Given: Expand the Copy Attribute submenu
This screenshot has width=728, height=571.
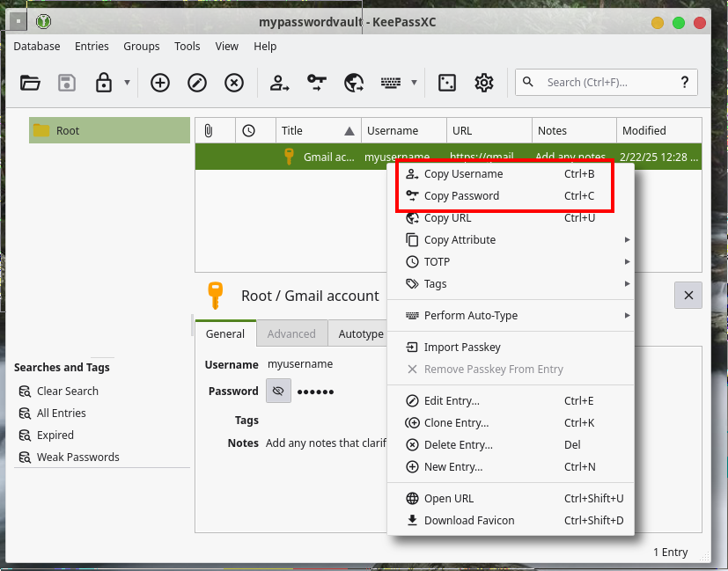Looking at the screenshot, I should click(x=511, y=240).
